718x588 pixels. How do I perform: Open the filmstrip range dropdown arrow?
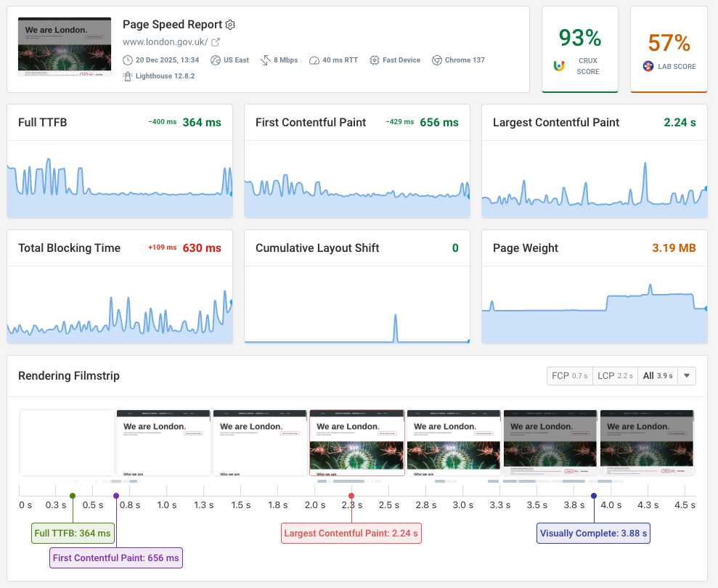pos(685,375)
